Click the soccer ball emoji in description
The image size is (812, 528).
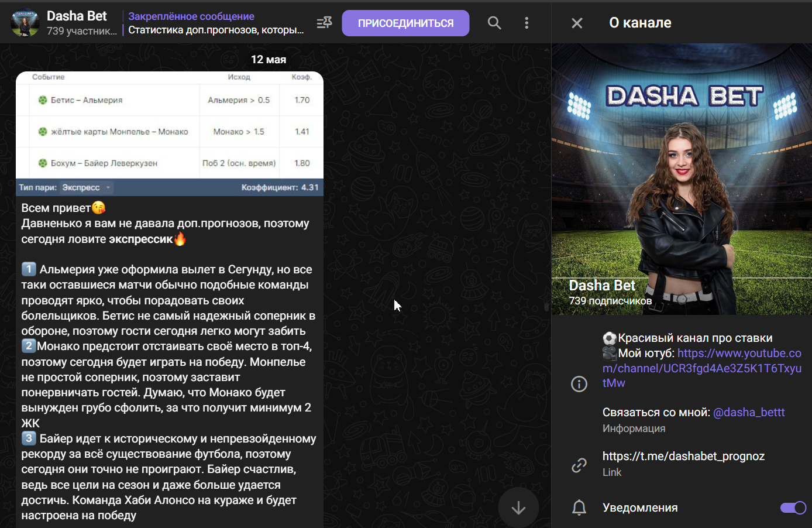click(610, 338)
